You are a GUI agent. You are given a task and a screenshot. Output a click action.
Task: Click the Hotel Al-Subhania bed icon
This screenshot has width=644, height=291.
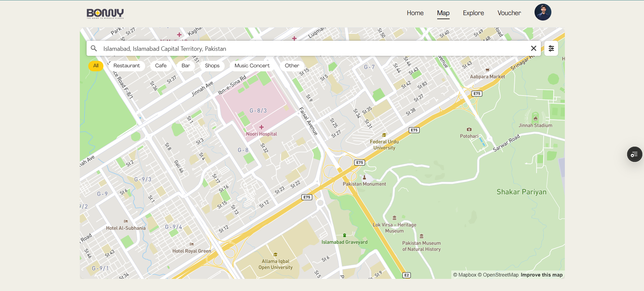tap(126, 221)
